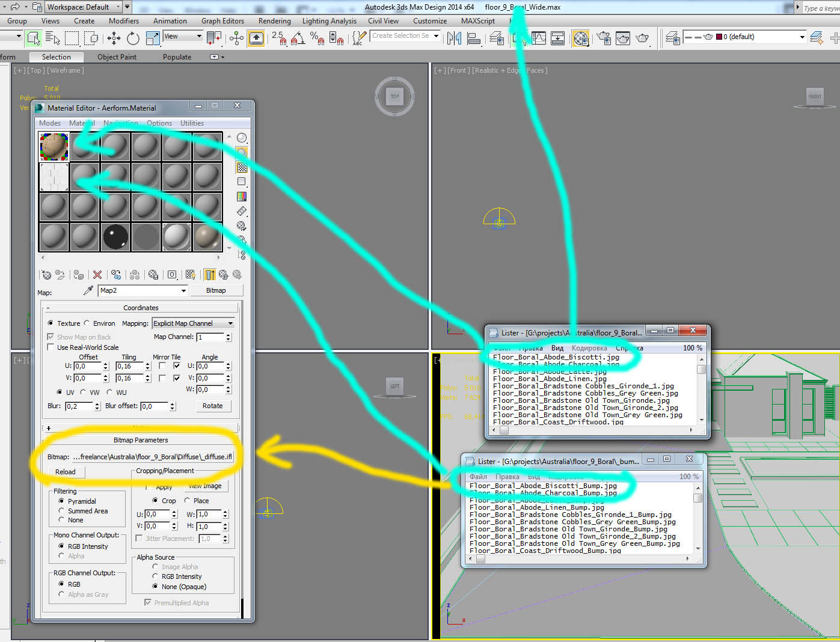
Task: Select the black glossy sample slot
Action: click(x=115, y=237)
